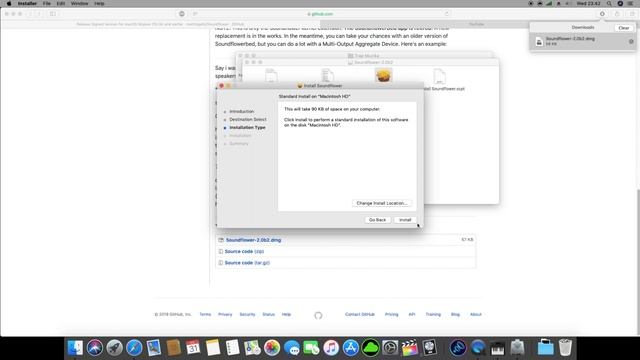Open iTunes from the Dock
Viewport: 640px width, 360px height.
coord(331,348)
